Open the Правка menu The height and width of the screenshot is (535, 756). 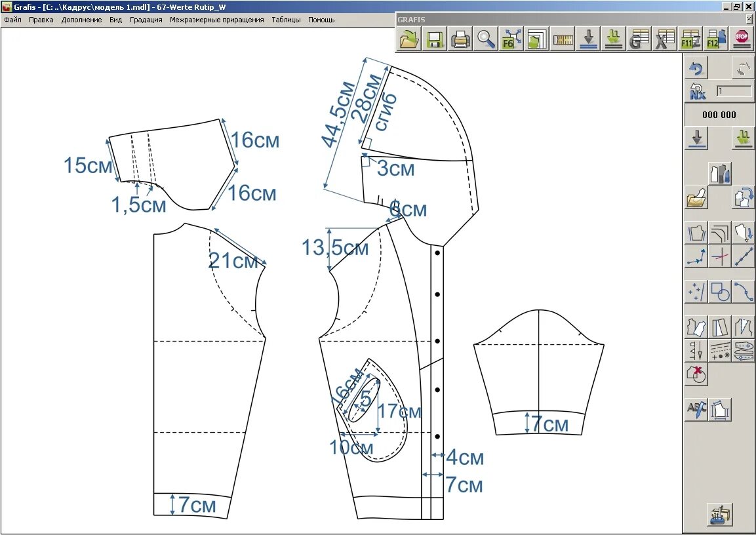41,20
